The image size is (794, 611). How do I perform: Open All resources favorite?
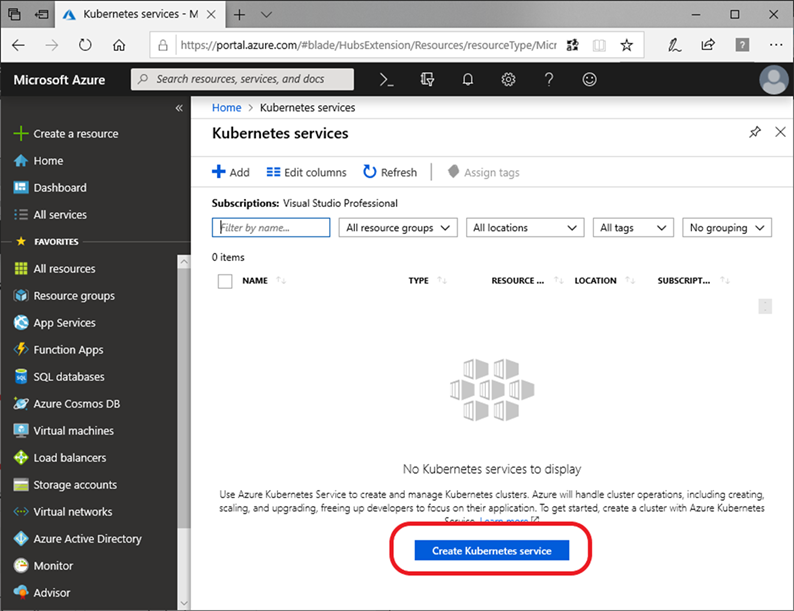coord(55,269)
